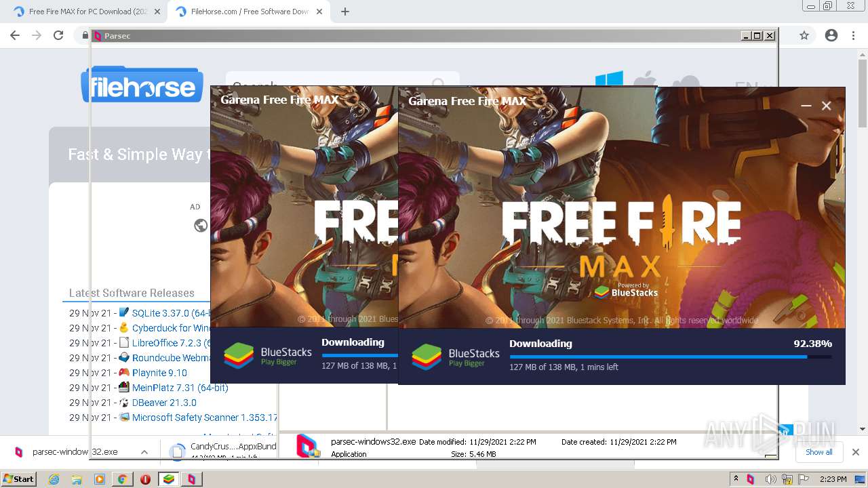Switch to BlueStacks installer in taskbar
The image size is (868, 488).
168,479
